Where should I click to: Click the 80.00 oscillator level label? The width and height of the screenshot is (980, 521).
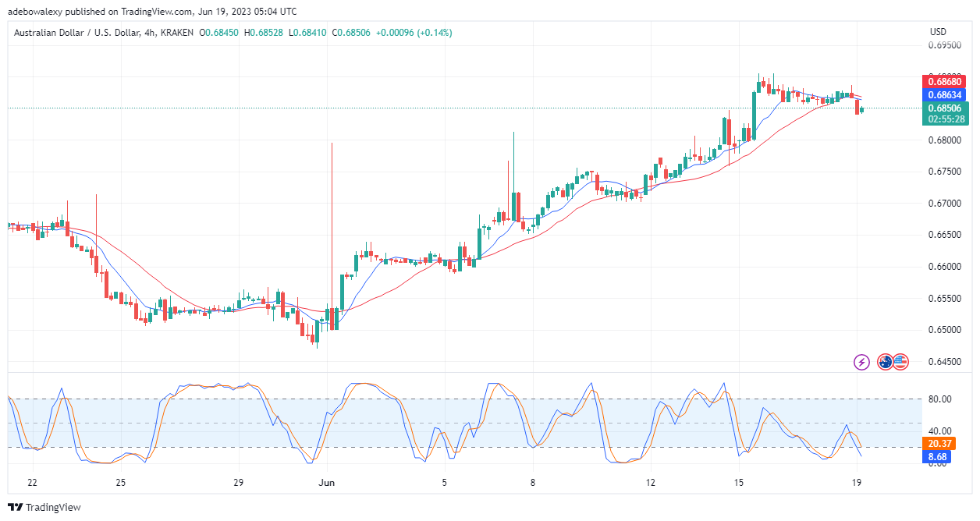[x=939, y=399]
